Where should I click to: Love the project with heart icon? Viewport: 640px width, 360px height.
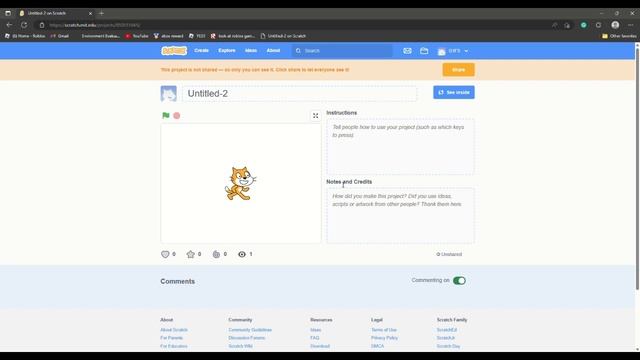(165, 254)
